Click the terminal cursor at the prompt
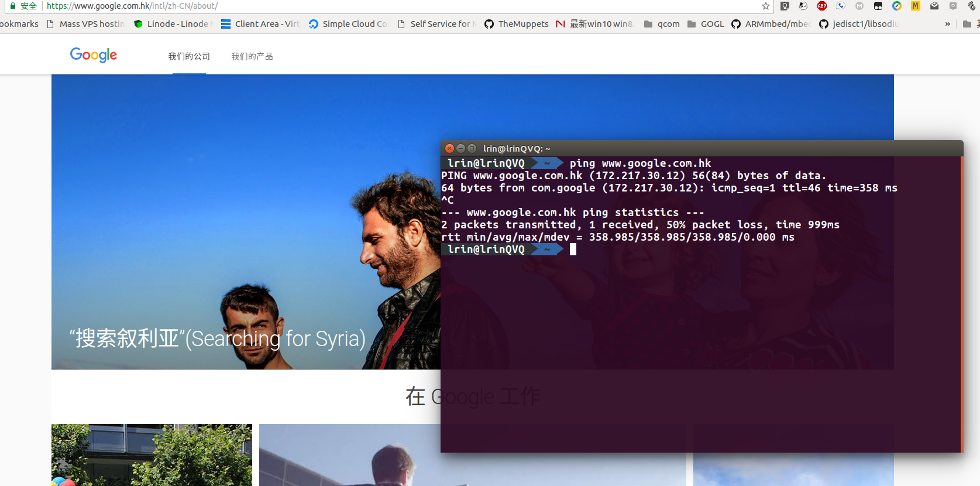 point(573,249)
